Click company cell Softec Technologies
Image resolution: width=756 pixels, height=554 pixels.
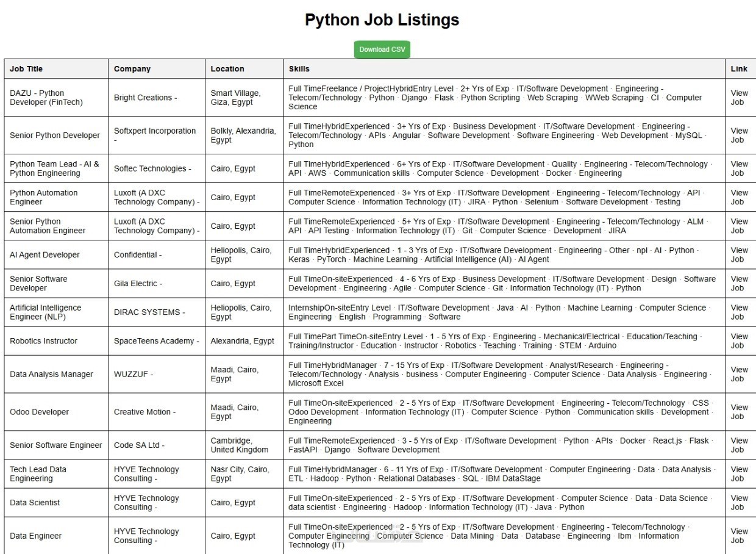coord(157,168)
